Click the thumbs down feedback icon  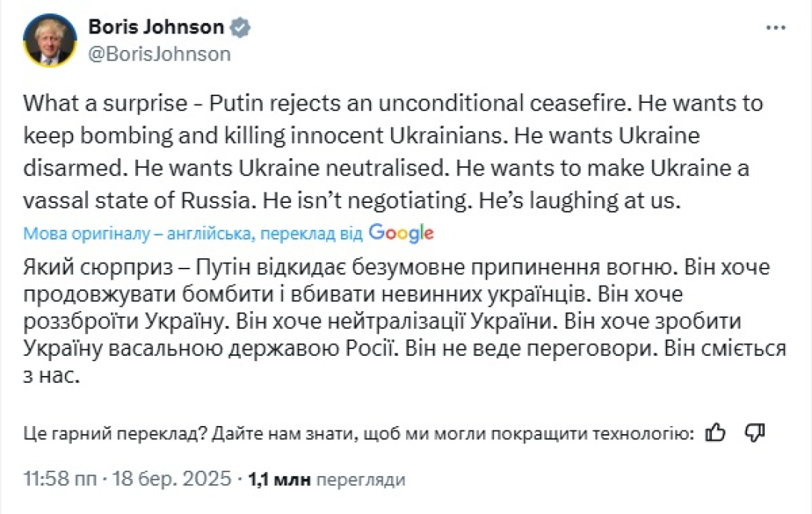754,431
